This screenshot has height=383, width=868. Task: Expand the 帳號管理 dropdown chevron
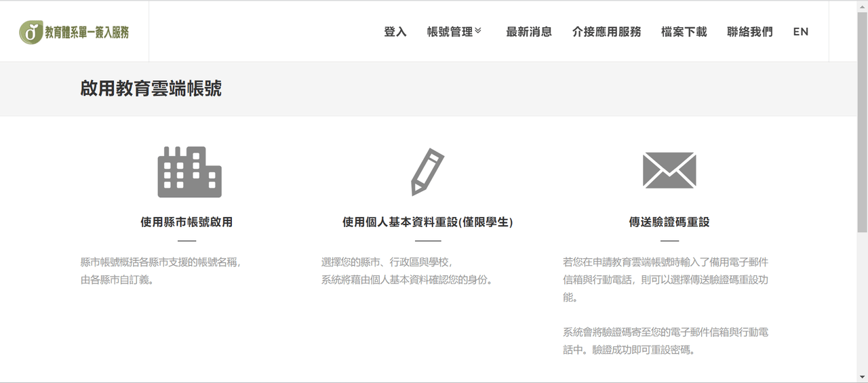pos(478,31)
